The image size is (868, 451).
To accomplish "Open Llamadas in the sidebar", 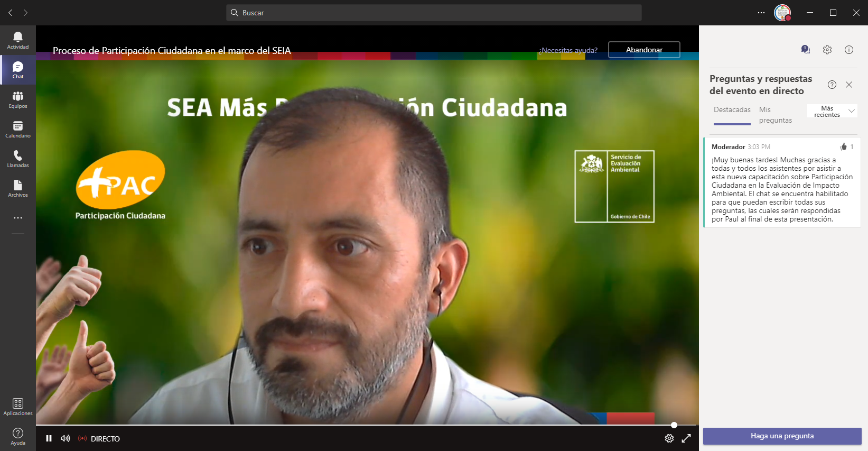I will 18,158.
